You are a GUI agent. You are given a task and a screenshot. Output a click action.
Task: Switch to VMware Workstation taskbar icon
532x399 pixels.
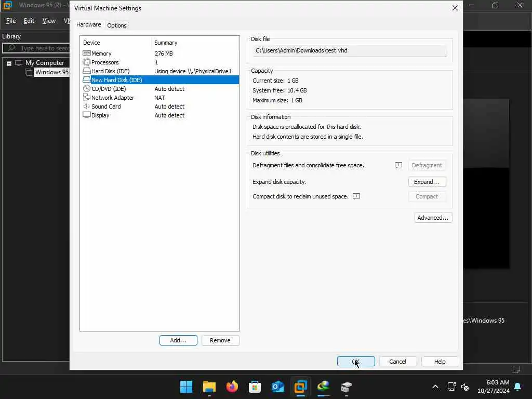(301, 387)
